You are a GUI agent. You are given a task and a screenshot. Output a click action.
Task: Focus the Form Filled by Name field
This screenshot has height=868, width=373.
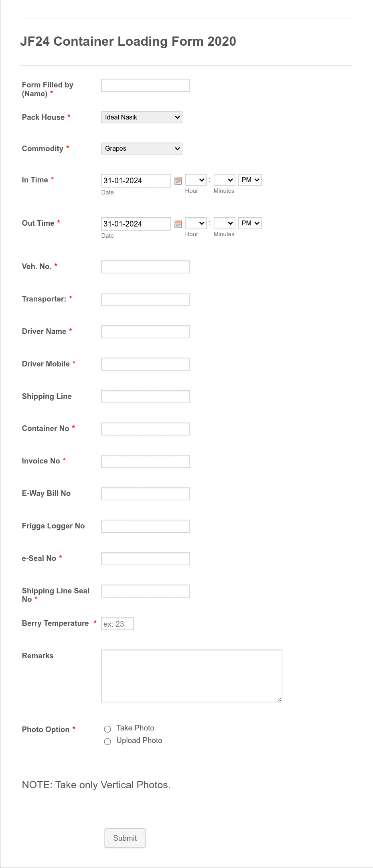point(146,85)
